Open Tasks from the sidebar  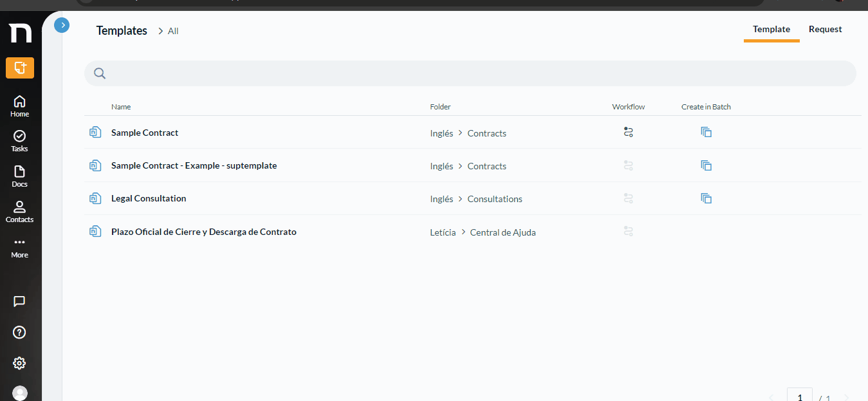20,142
